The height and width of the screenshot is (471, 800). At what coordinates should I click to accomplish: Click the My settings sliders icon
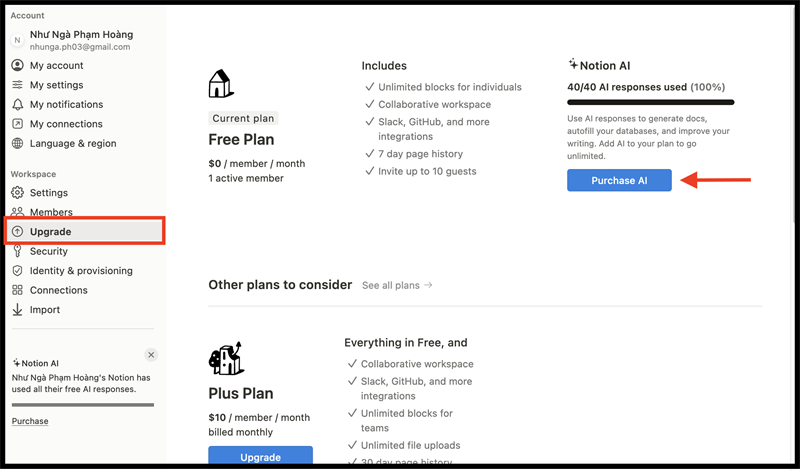18,85
